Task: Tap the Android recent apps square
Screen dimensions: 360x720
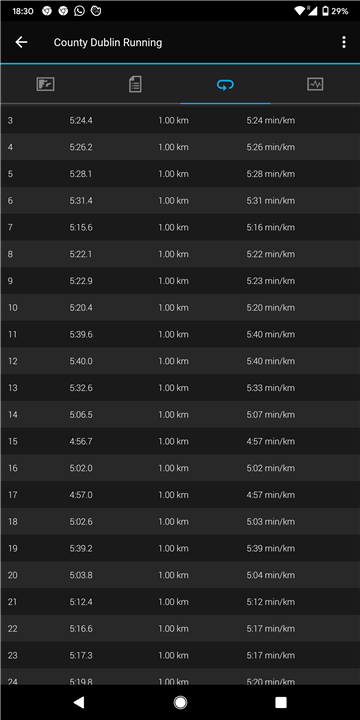Action: pos(281,702)
